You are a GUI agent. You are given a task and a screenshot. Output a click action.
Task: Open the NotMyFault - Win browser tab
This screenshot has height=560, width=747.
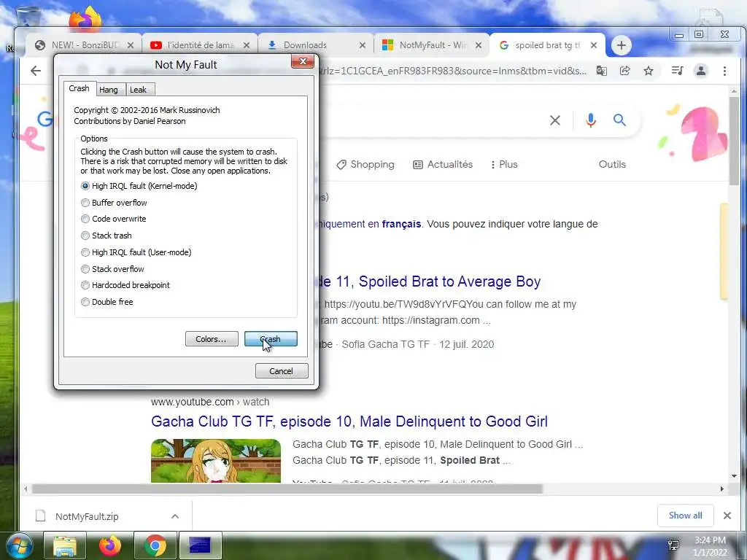pyautogui.click(x=433, y=45)
